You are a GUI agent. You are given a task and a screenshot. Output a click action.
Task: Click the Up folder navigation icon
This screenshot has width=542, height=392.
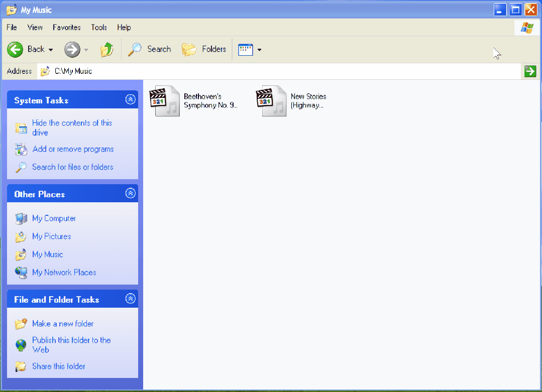[x=107, y=49]
